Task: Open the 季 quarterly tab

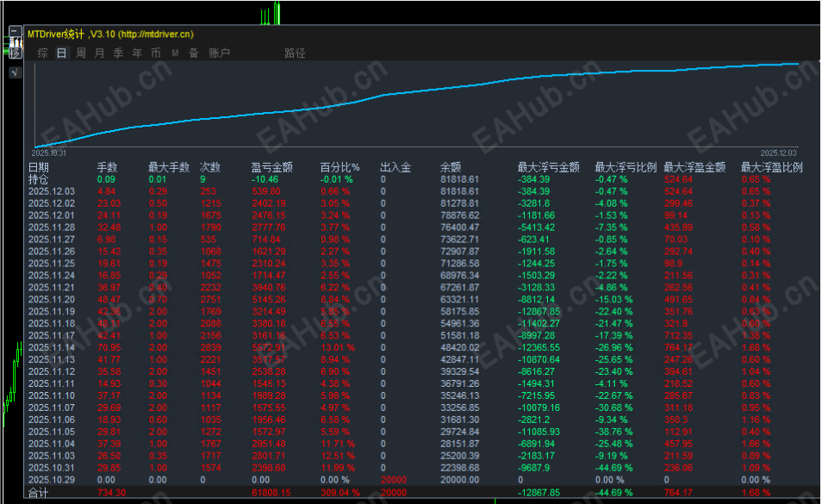Action: tap(118, 53)
